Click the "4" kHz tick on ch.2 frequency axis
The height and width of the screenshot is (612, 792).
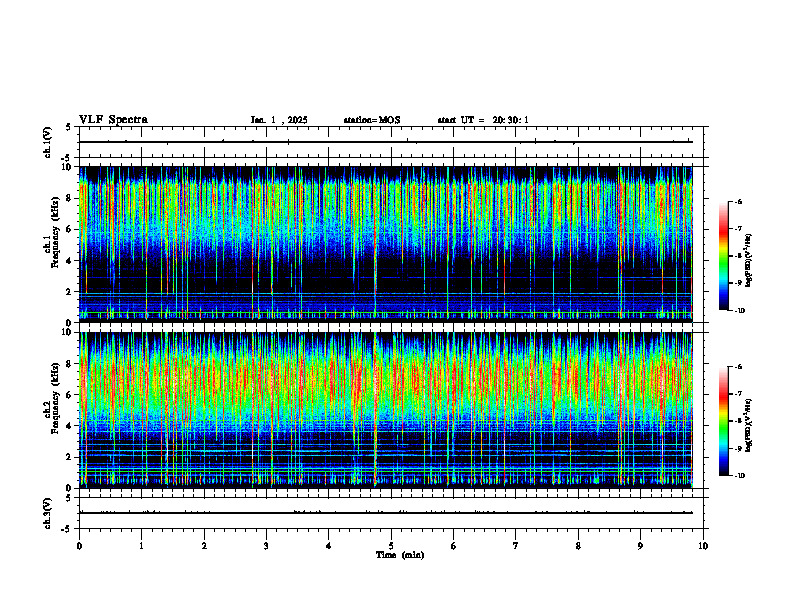click(x=71, y=426)
